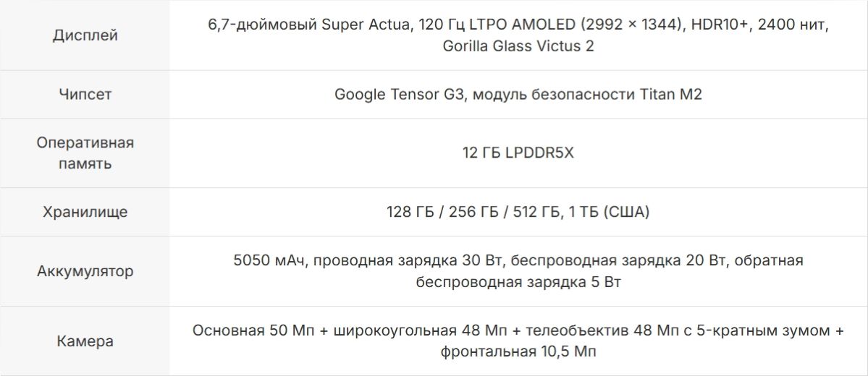This screenshot has height=376, width=868.
Task: Click the фронтальная 10,5 Мп text
Action: (518, 352)
